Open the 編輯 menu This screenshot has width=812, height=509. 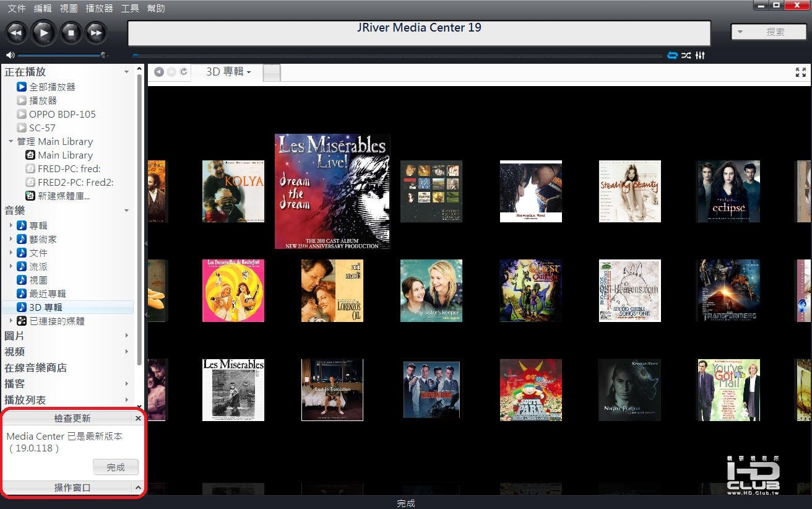pyautogui.click(x=43, y=9)
